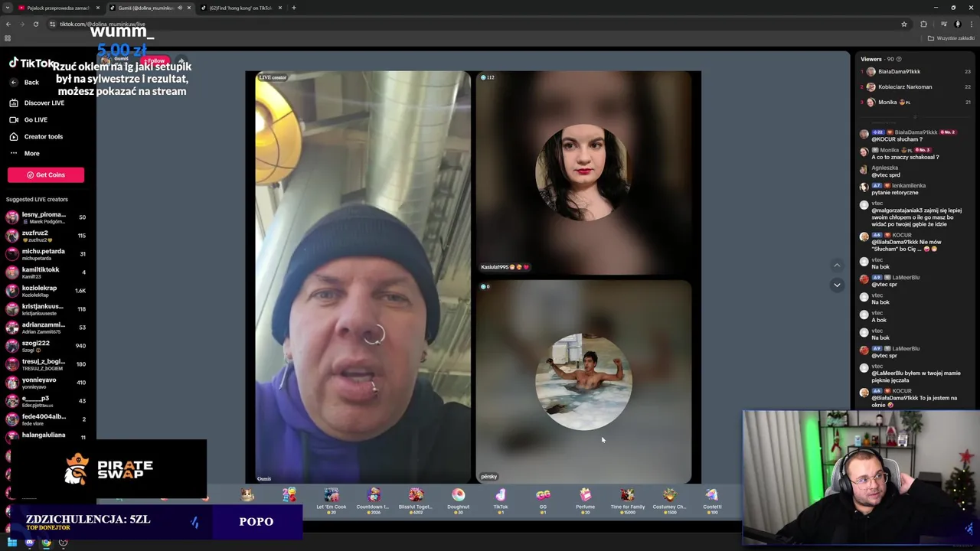Screen dimensions: 980x551
Task: Open the Chrome three-dot menu
Action: click(x=971, y=24)
